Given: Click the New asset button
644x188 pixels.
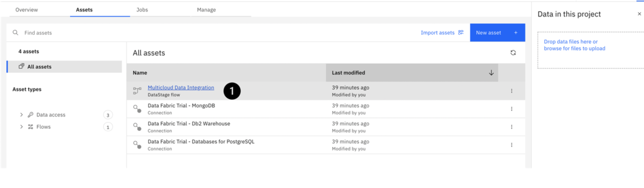Looking at the screenshot, I should (x=497, y=33).
